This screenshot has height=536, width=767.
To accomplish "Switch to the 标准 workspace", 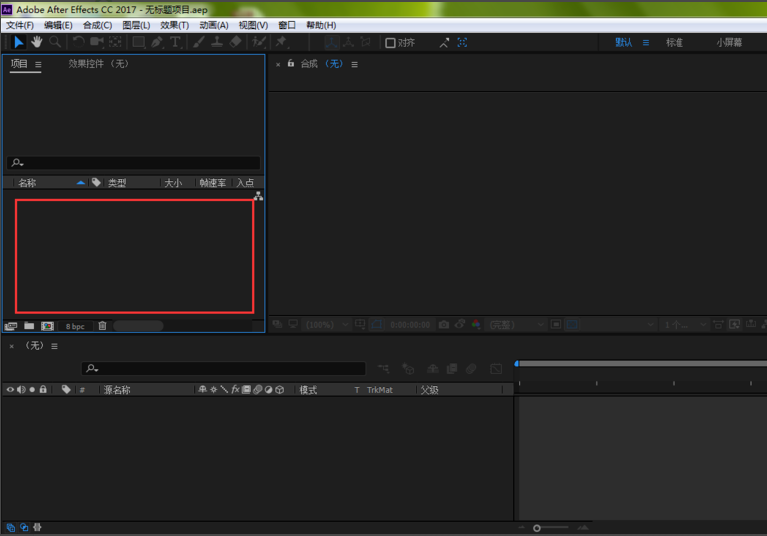I will pyautogui.click(x=674, y=43).
